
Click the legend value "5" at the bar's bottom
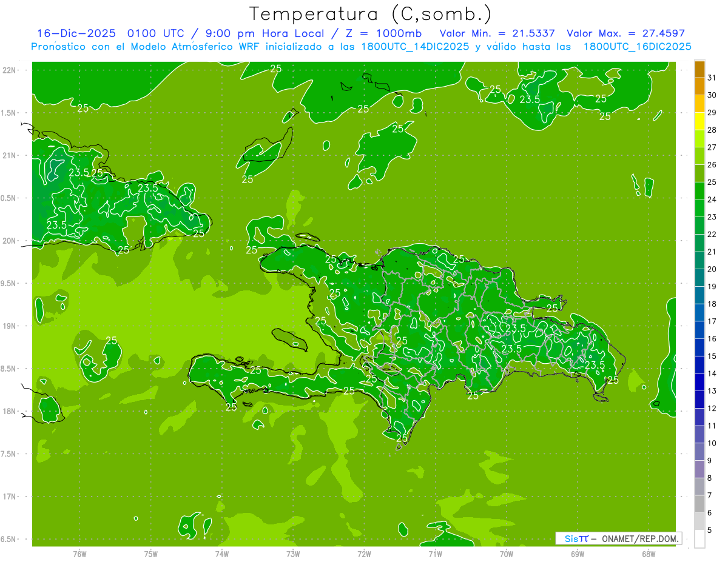[x=710, y=530]
